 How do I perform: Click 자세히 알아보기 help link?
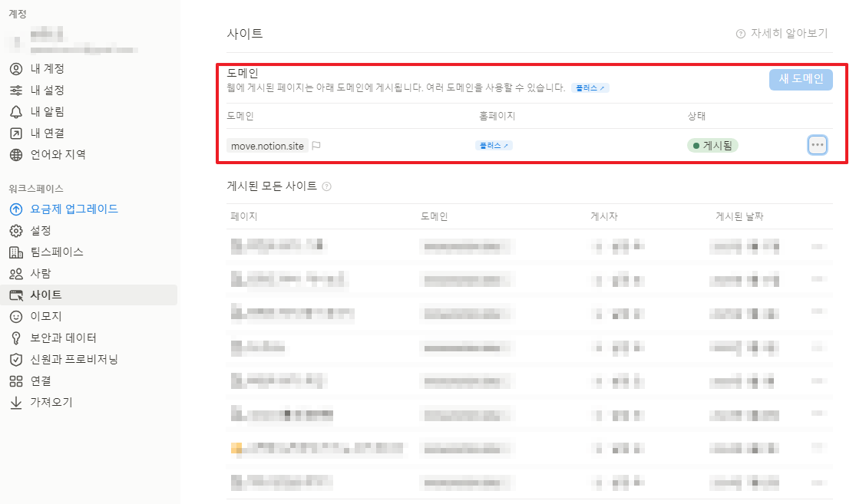[x=789, y=33]
